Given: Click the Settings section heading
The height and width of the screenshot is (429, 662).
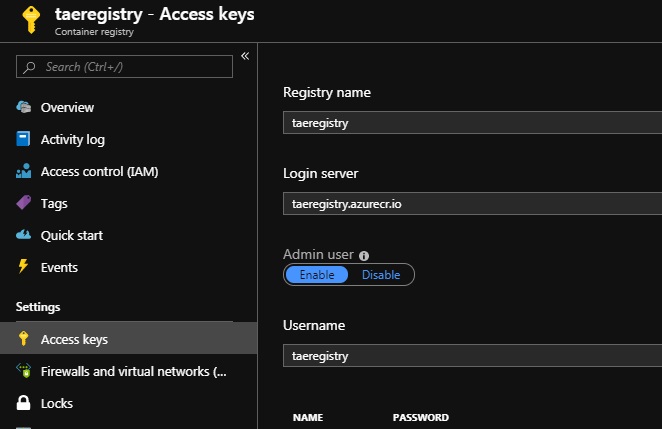Looking at the screenshot, I should pos(38,307).
